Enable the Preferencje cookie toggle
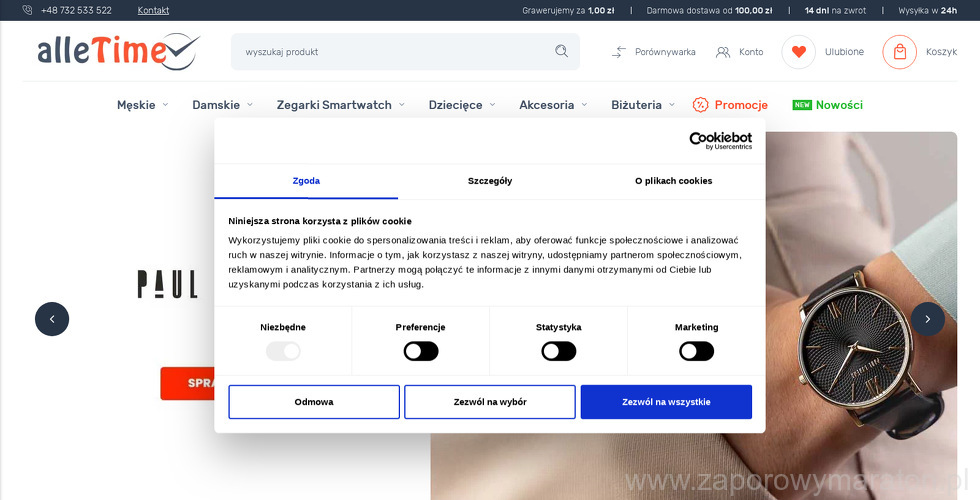Screen dimensions: 980x500 pos(421,351)
